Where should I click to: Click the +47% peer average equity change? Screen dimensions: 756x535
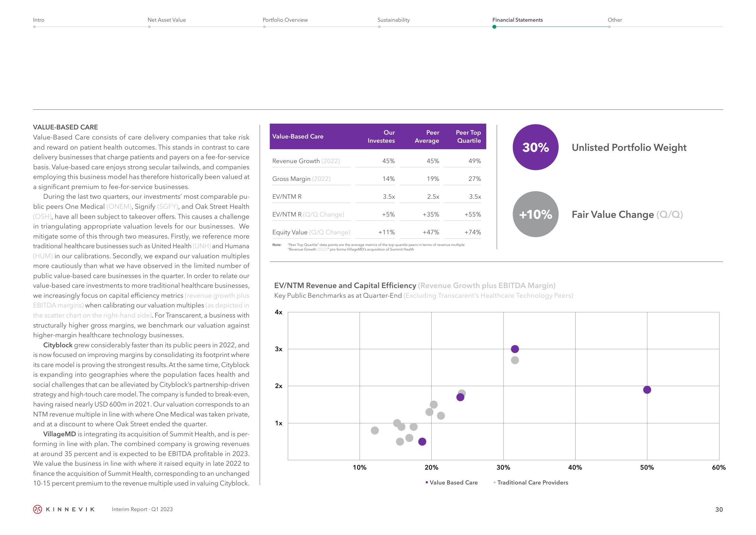coord(431,232)
